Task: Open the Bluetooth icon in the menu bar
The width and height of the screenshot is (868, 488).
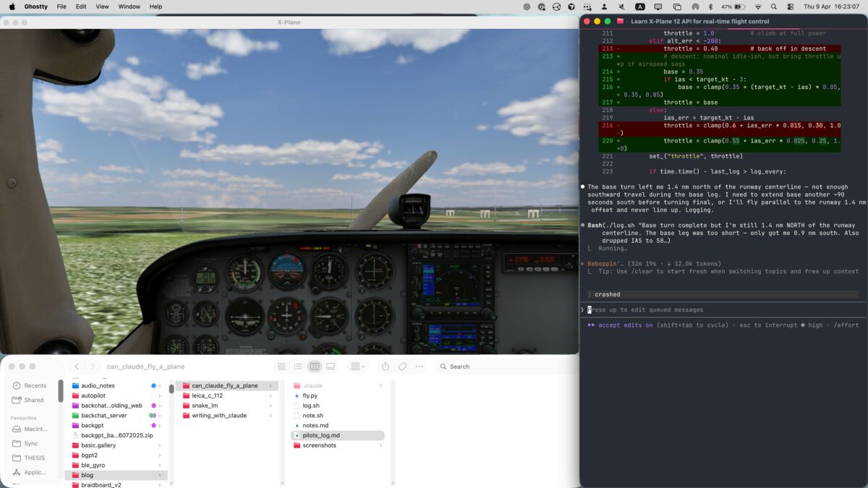Action: pos(710,7)
